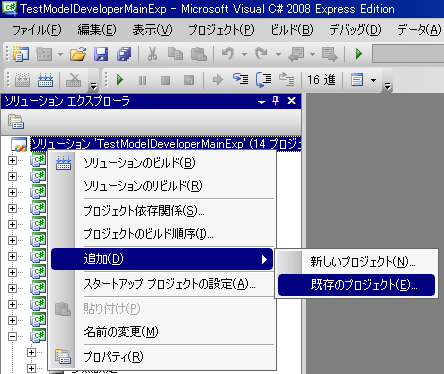Select the solution 'TestModelDeveloperMainExp' node

[166, 144]
